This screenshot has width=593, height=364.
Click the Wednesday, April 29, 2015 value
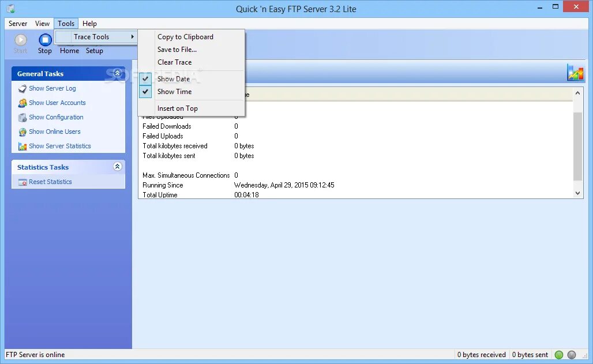pos(284,185)
